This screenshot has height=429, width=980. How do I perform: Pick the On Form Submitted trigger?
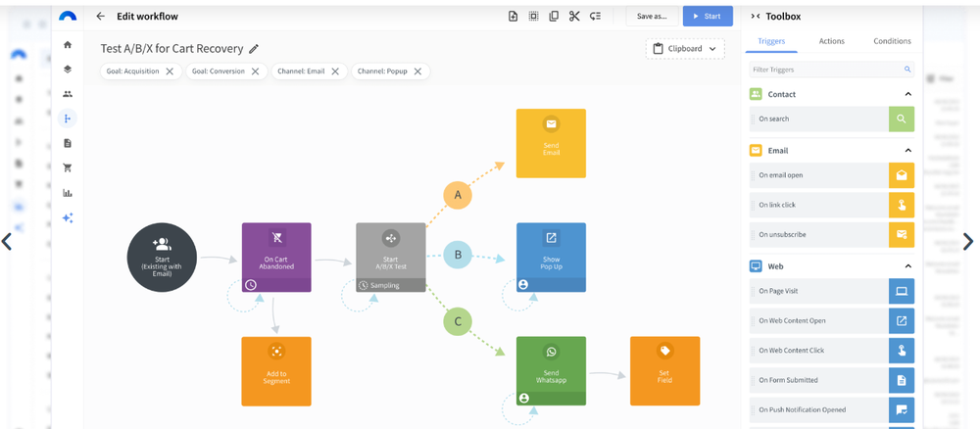point(832,380)
